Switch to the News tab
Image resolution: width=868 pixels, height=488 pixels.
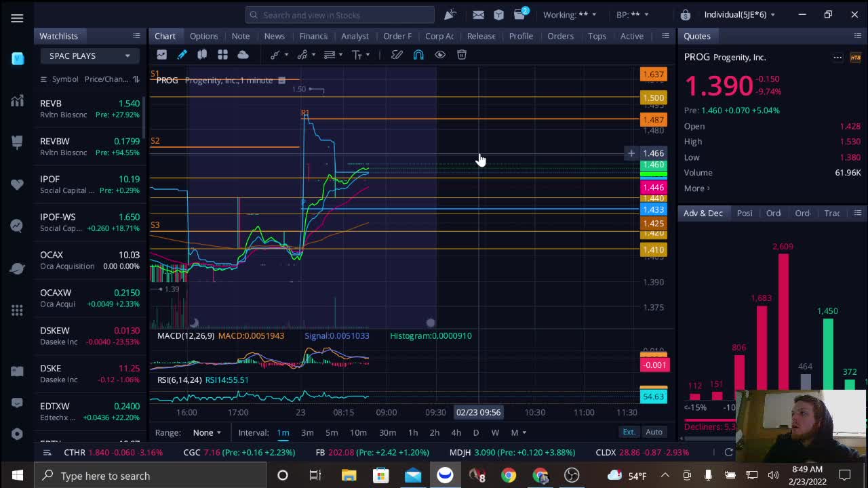(x=274, y=36)
